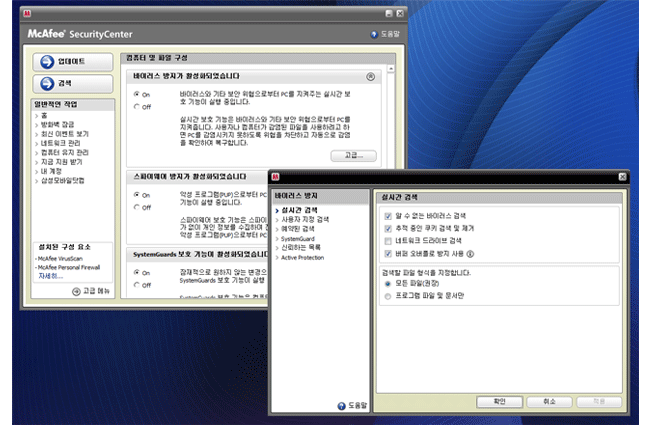The image size is (650, 425).
Task: Click the 도움말 help icon in virus dialog
Action: pos(342,406)
